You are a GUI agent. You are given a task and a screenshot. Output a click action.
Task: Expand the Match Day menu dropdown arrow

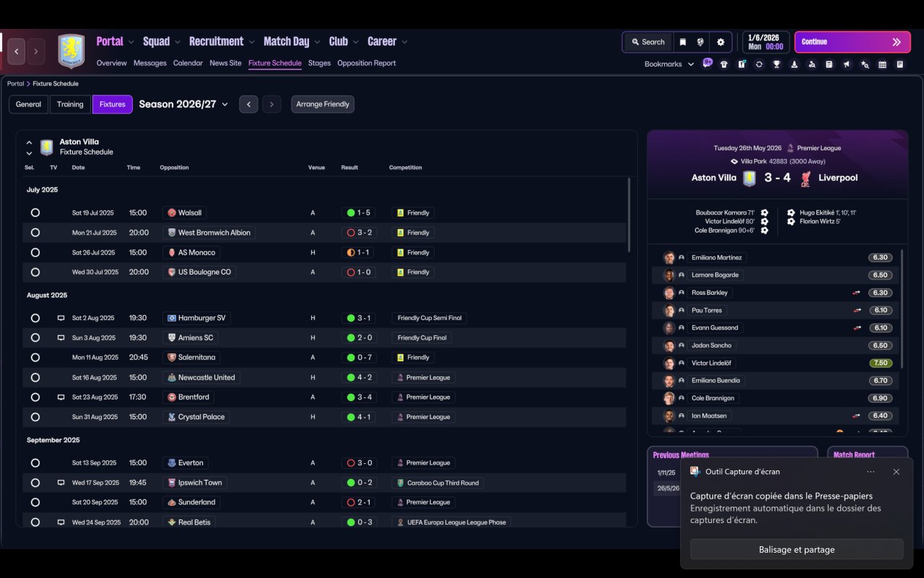(x=316, y=42)
